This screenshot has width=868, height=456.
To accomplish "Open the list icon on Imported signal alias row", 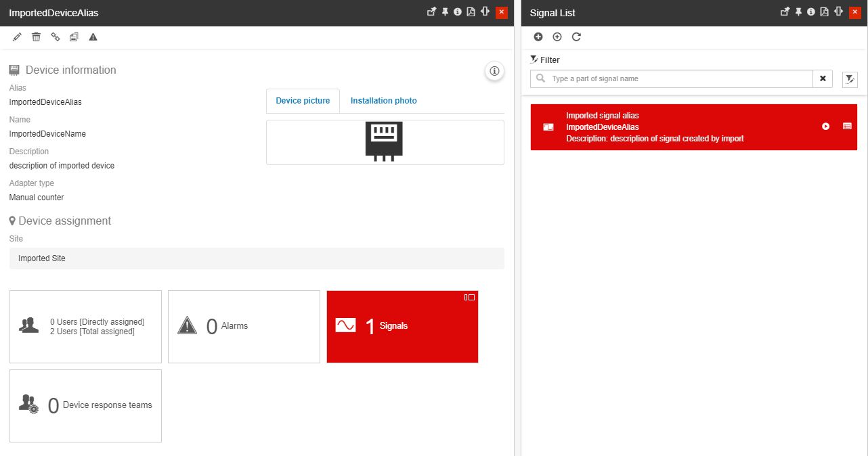I will coord(847,127).
